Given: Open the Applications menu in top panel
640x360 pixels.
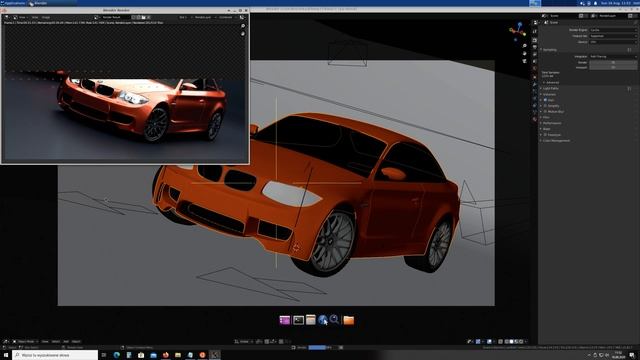Looking at the screenshot, I should coord(13,3).
